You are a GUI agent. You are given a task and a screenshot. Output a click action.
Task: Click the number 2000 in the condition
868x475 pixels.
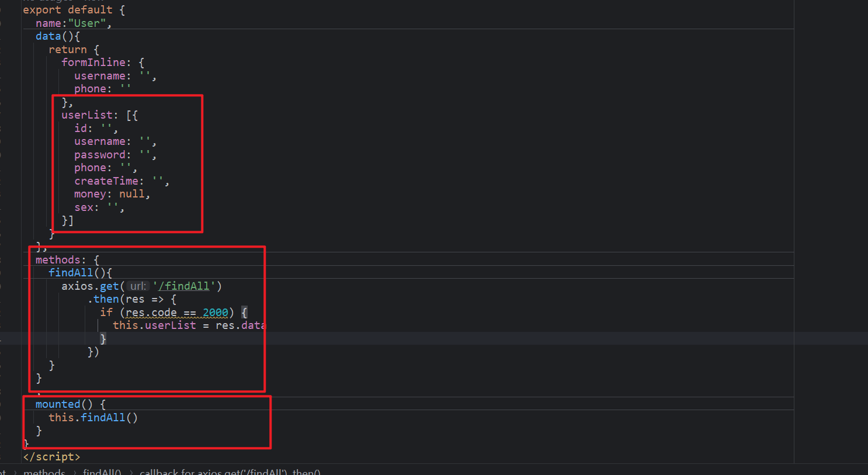216,313
